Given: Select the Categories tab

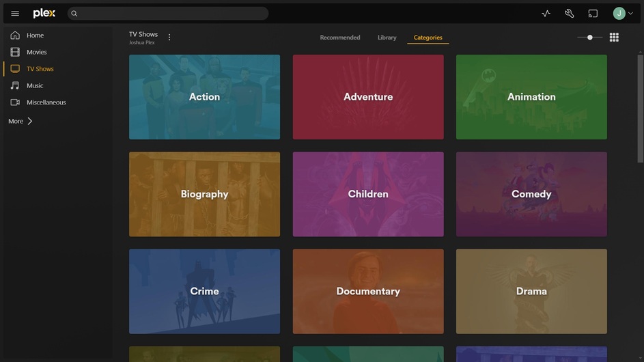Looking at the screenshot, I should (428, 38).
